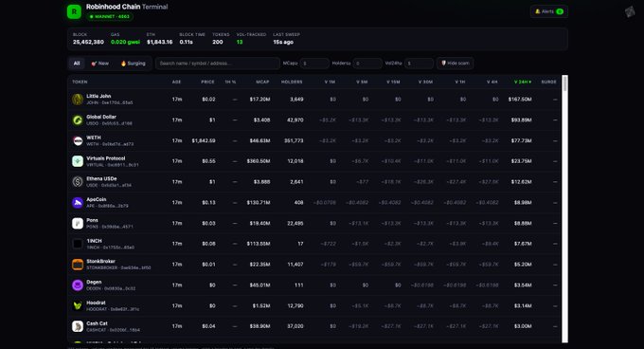The width and height of the screenshot is (644, 349).
Task: Click the Holders minimum input field
Action: [x=367, y=64]
